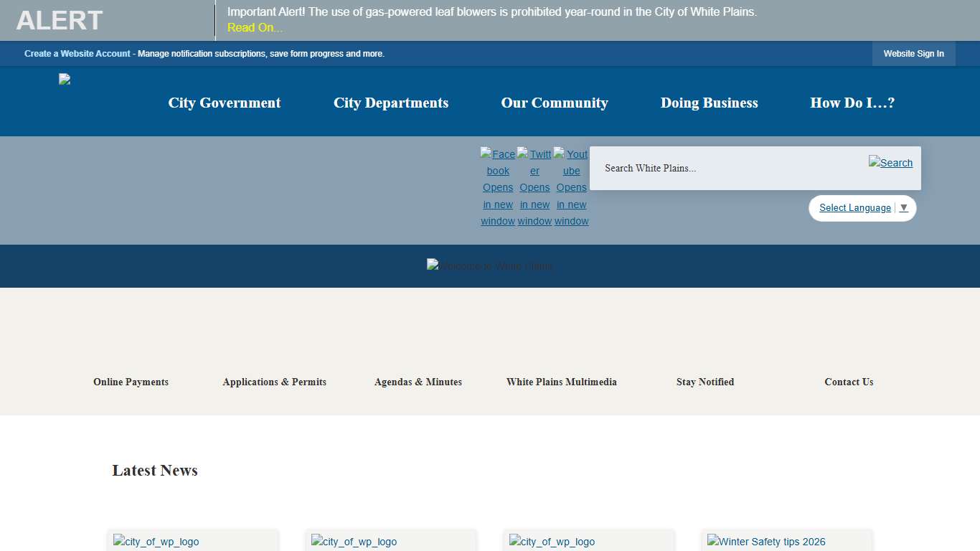Click the Website Sign In button
The image size is (980, 551).
[x=913, y=54]
